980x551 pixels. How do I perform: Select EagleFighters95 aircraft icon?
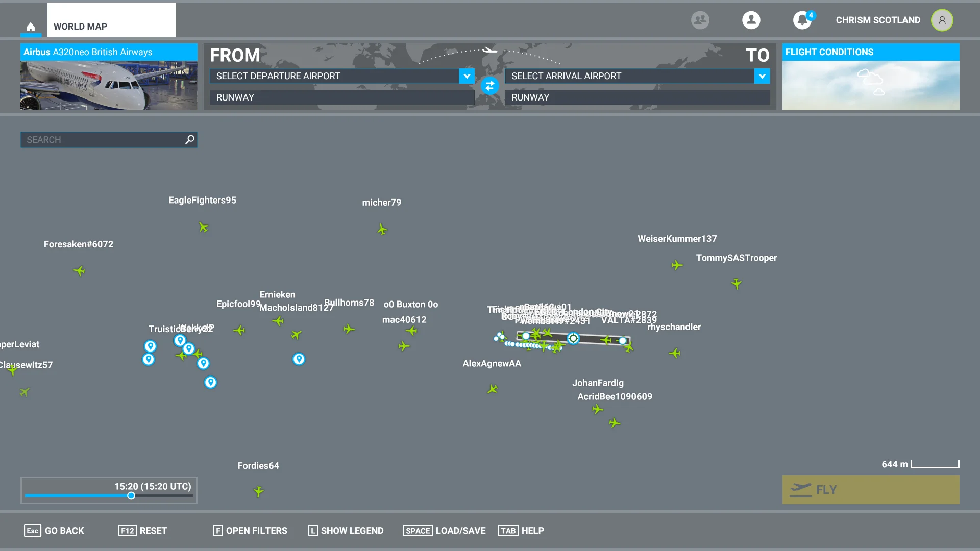[x=203, y=227]
